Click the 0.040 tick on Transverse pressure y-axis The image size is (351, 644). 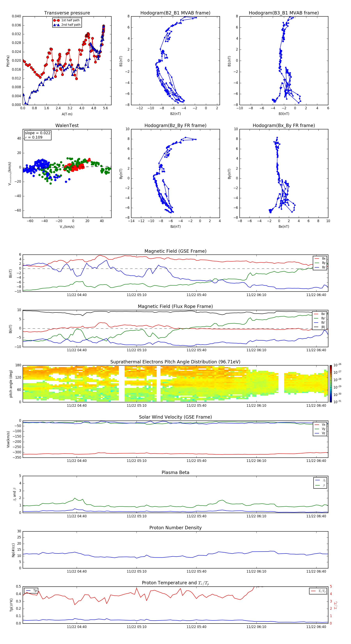click(17, 16)
